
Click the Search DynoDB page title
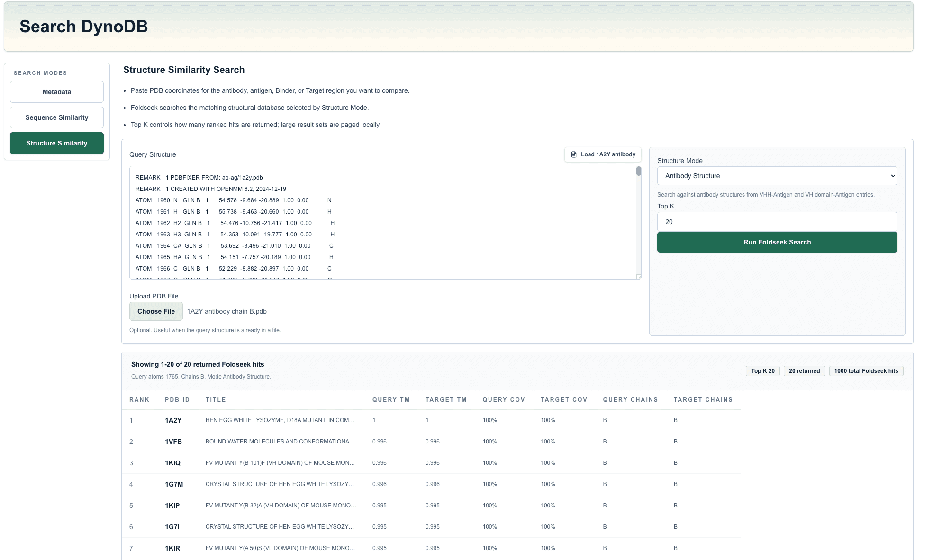[84, 27]
